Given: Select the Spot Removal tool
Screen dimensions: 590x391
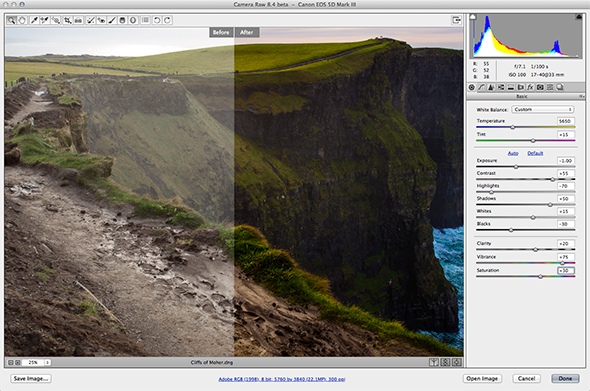Looking at the screenshot, I should coord(90,20).
